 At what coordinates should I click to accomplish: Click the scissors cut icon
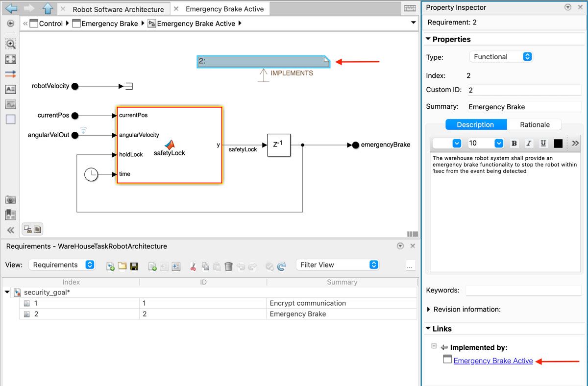(x=193, y=266)
